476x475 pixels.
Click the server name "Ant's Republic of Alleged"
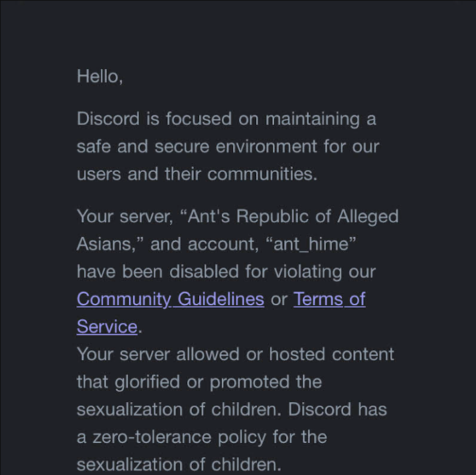click(x=293, y=216)
